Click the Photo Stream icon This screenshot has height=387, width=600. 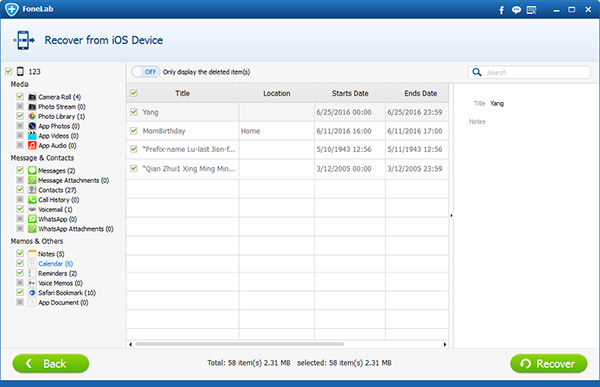point(32,106)
